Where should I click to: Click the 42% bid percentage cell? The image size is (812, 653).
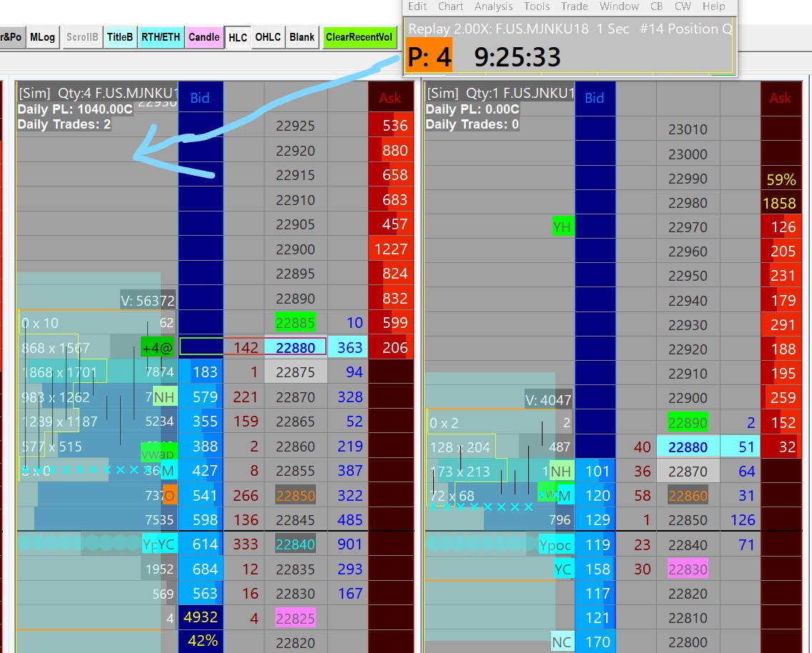(x=201, y=641)
